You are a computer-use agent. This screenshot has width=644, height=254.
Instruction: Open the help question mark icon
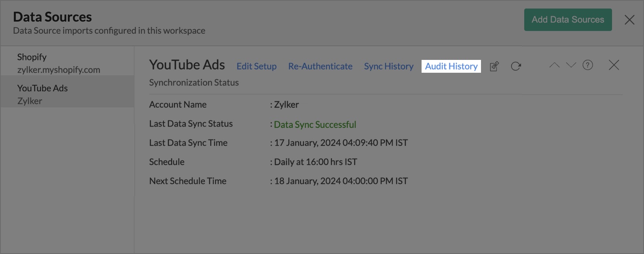[x=588, y=65]
